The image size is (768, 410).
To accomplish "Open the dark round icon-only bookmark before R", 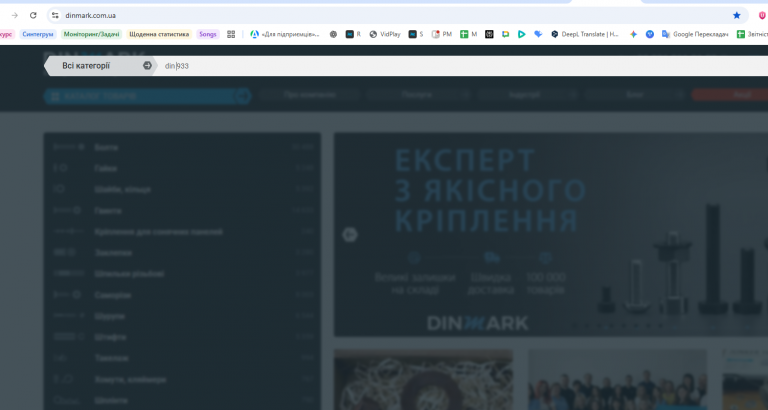I will (334, 34).
